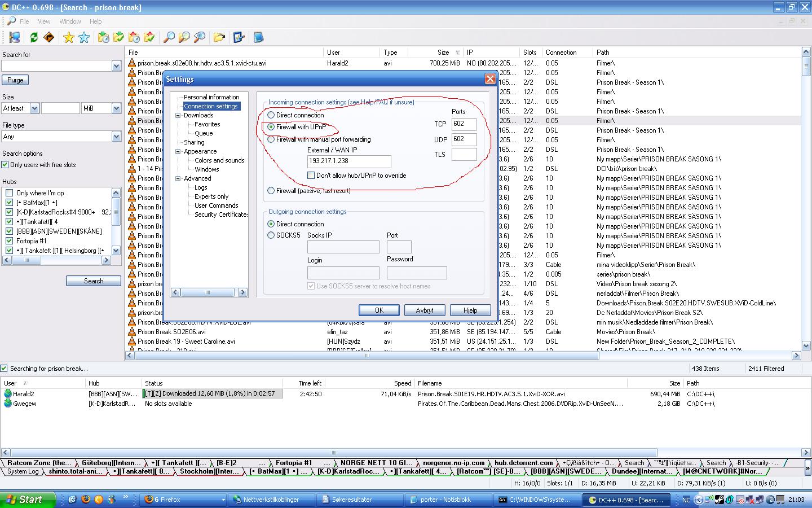The width and height of the screenshot is (812, 508).
Task: Open the Notepad toolbar icon
Action: 258,37
